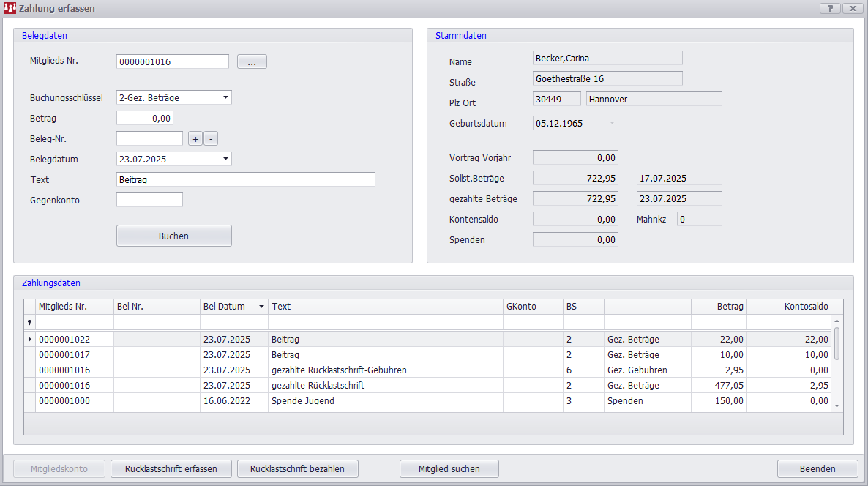This screenshot has height=486, width=868.
Task: Click the Bel-Datum column sort arrow
Action: click(x=262, y=307)
